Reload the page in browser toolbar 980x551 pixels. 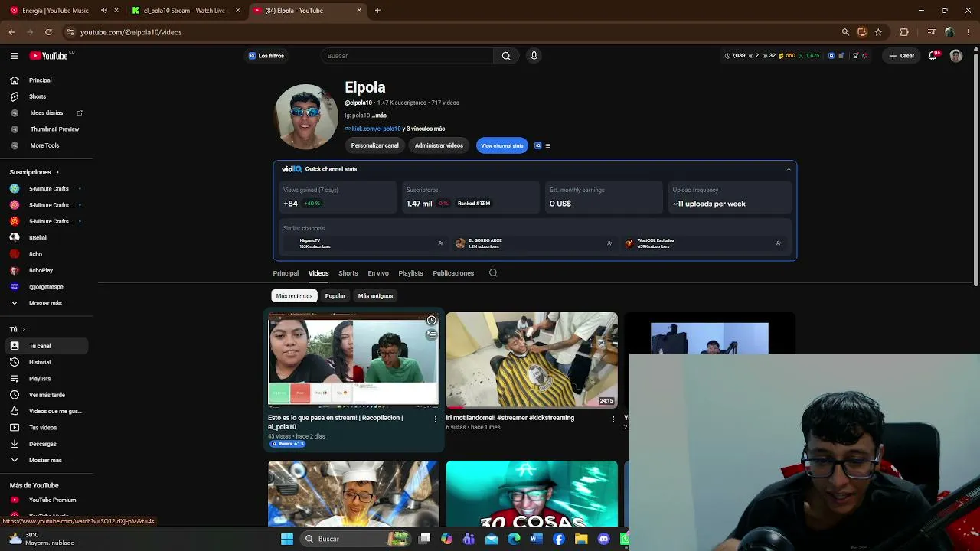(48, 32)
